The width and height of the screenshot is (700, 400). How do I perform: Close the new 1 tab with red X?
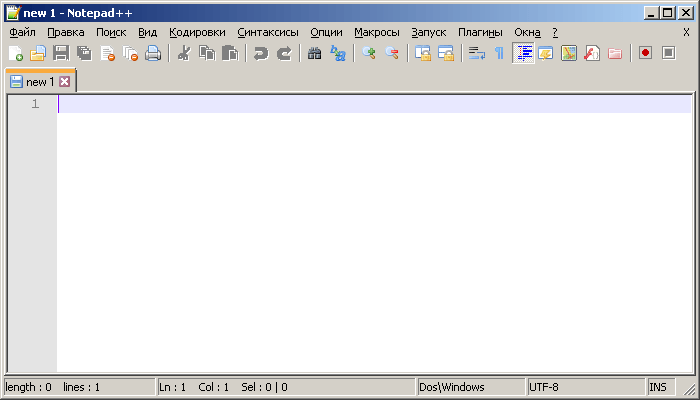[x=65, y=82]
